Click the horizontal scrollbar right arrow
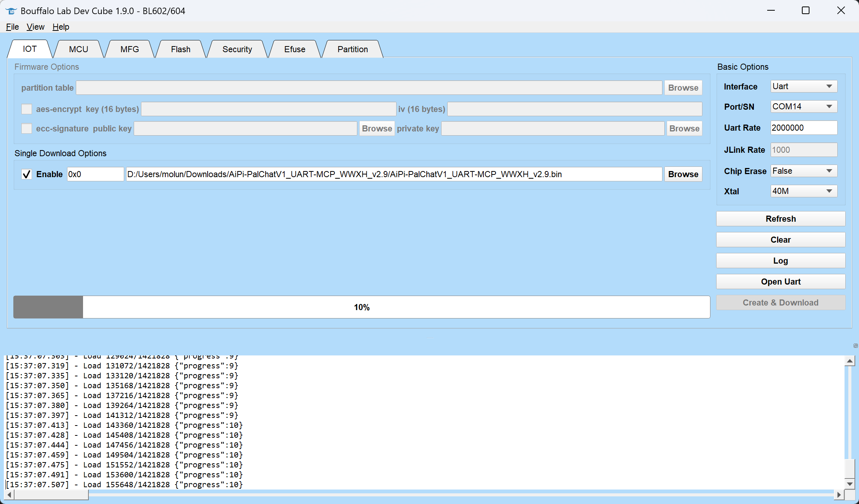This screenshot has height=504, width=859. pyautogui.click(x=839, y=494)
